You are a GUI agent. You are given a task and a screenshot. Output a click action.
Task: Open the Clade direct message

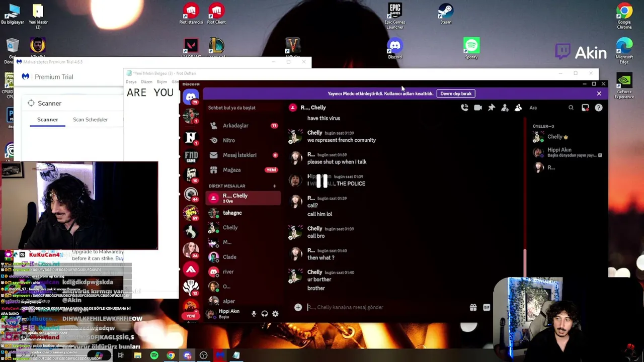(x=244, y=257)
